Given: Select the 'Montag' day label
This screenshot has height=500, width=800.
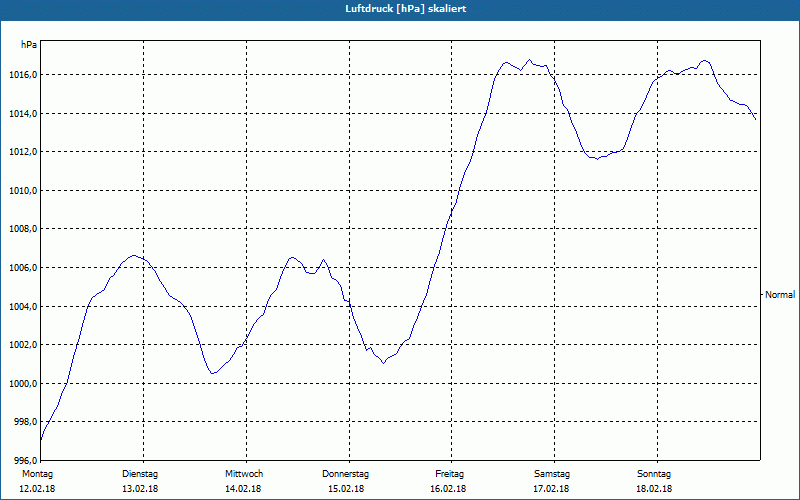Looking at the screenshot, I should (37, 474).
